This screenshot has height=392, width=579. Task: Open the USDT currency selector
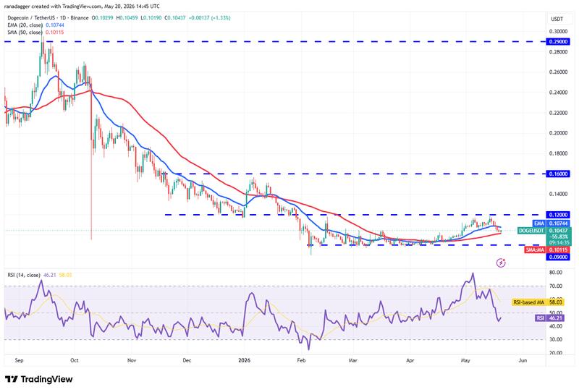557,19
